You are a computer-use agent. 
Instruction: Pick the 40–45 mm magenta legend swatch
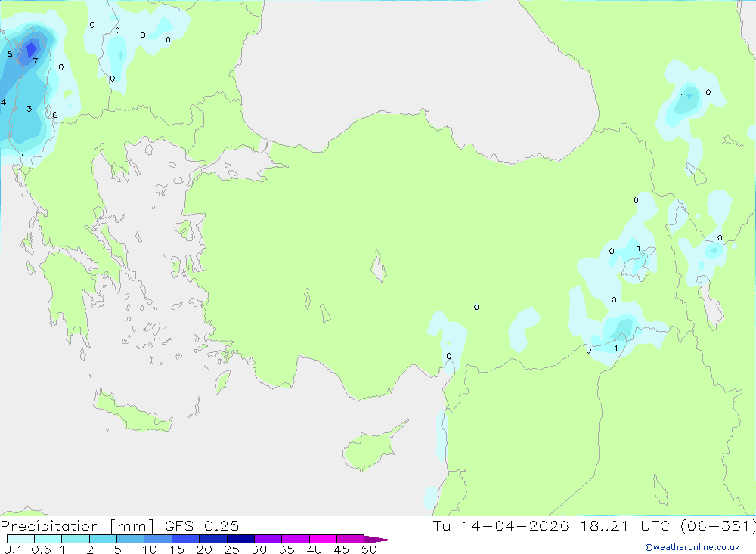pos(323,539)
